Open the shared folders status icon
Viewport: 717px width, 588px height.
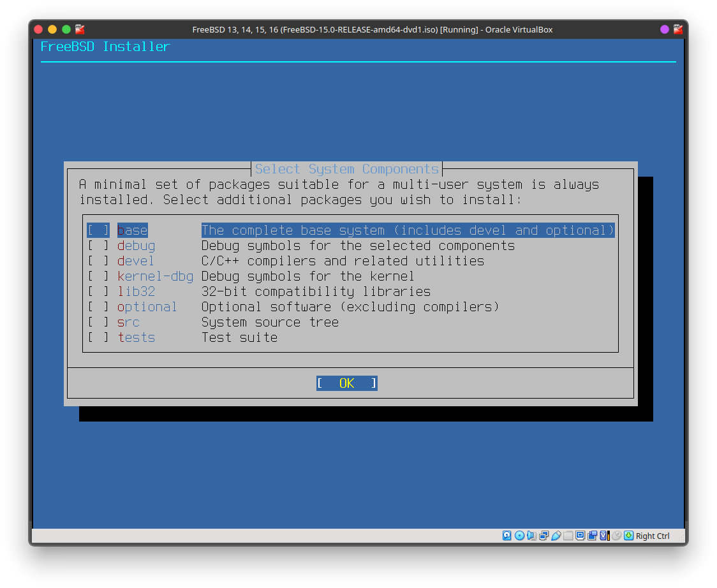tap(568, 536)
